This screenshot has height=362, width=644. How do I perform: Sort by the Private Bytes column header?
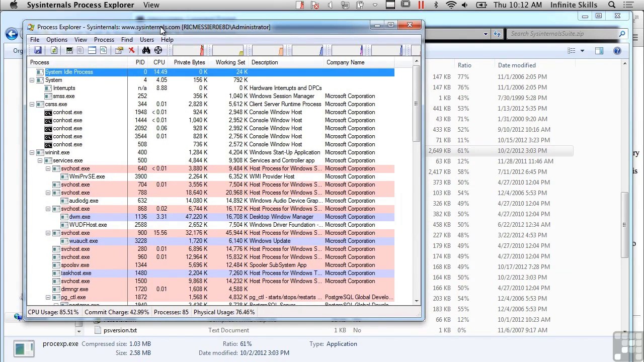click(x=189, y=62)
